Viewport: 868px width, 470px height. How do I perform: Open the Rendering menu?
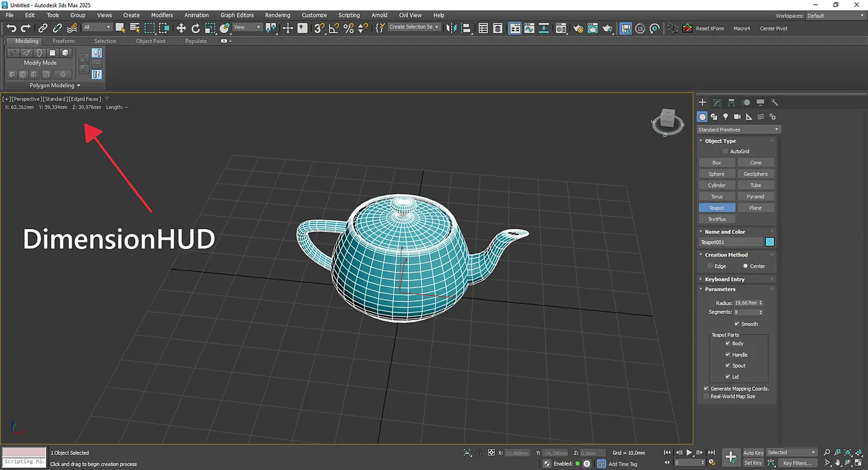(278, 15)
